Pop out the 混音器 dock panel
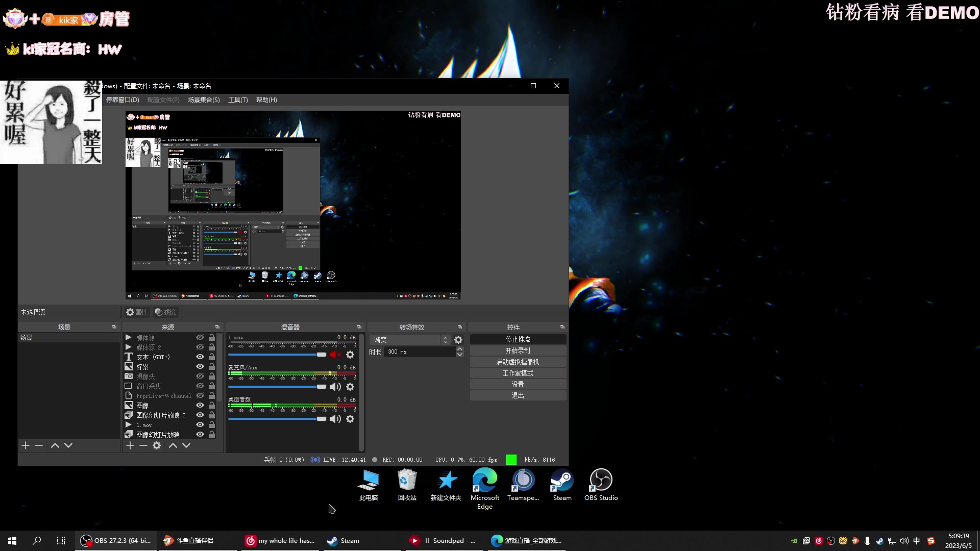The image size is (980, 551). point(359,327)
